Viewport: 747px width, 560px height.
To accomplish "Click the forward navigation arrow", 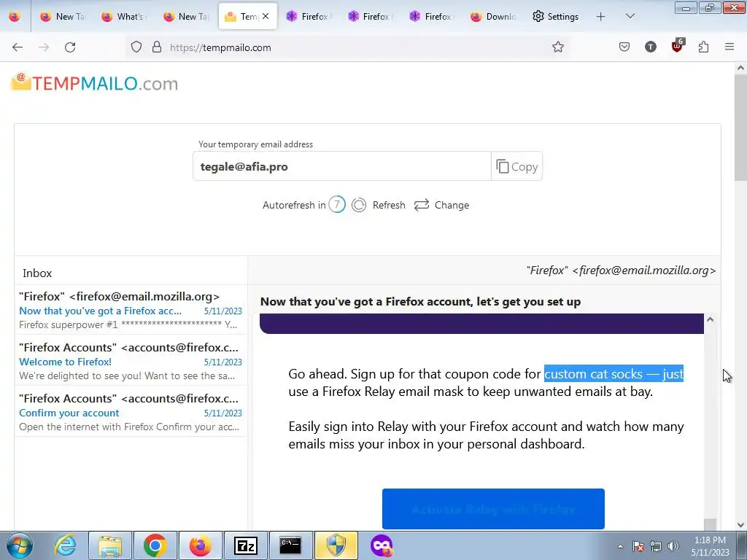I will [44, 47].
